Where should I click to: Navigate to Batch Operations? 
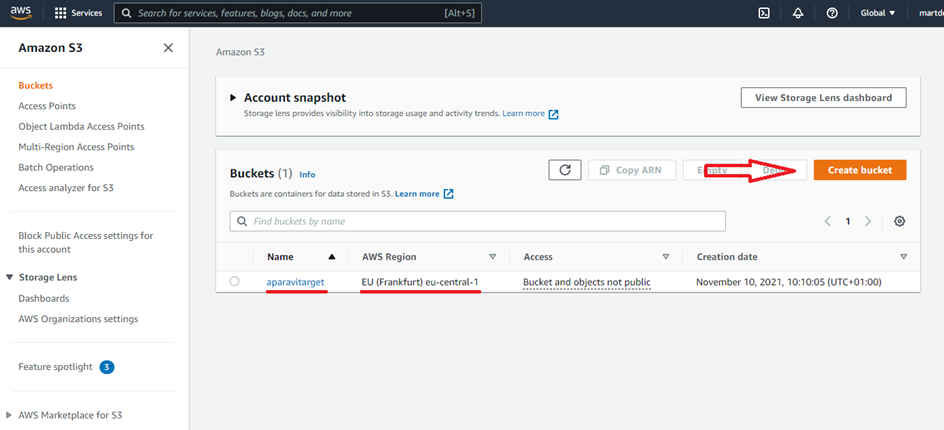(x=56, y=167)
